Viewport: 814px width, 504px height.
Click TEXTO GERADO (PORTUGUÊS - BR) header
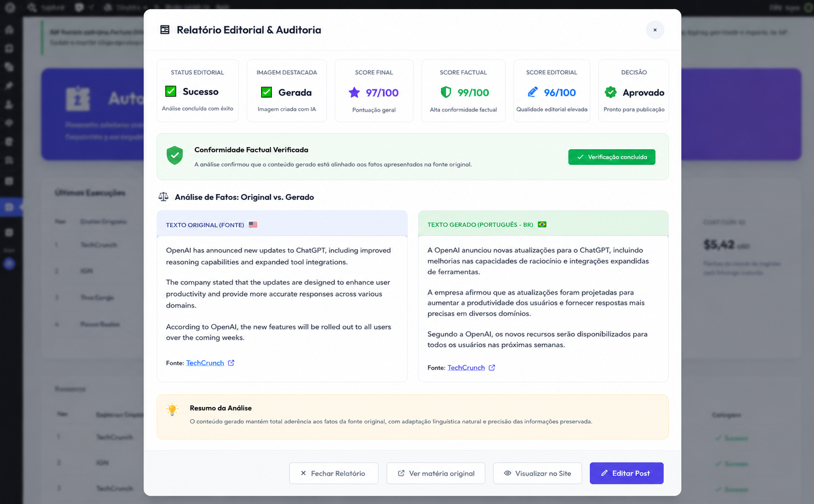point(480,225)
